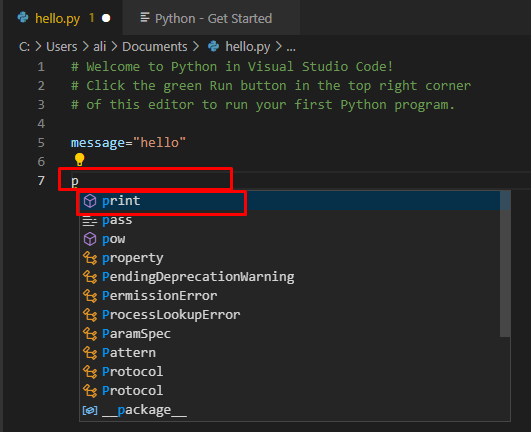Click the variable icon next to __package__
This screenshot has height=432, width=531.
pyautogui.click(x=90, y=410)
